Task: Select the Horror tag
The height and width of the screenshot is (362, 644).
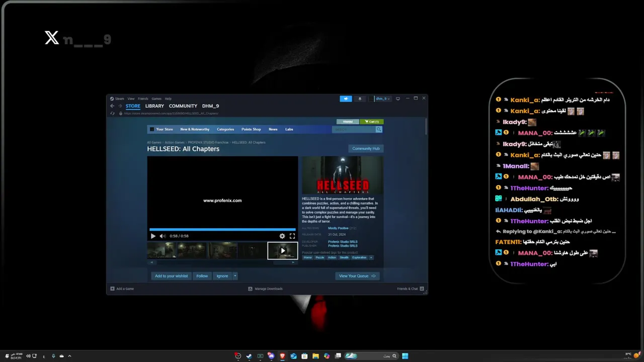Action: point(307,257)
